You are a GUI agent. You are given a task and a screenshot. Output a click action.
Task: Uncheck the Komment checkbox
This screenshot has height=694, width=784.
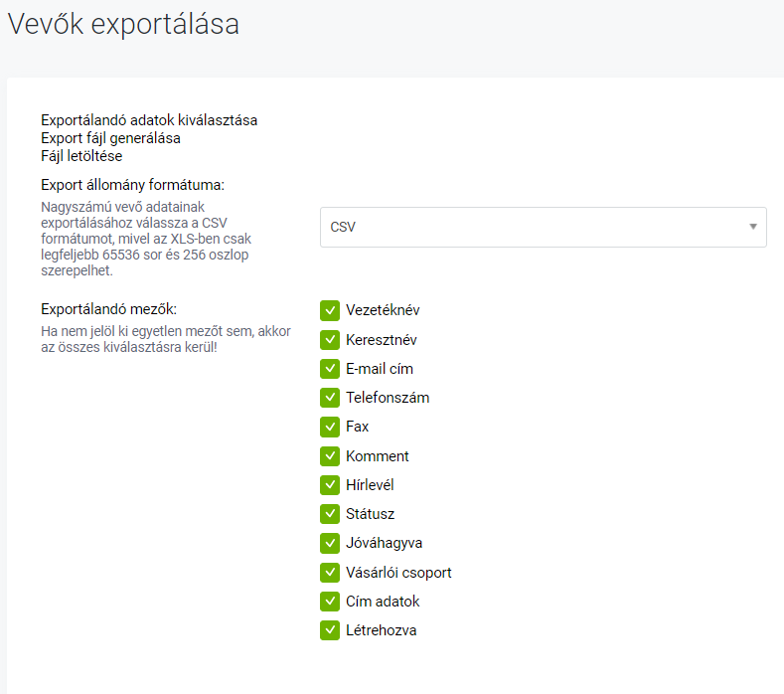pyautogui.click(x=330, y=455)
